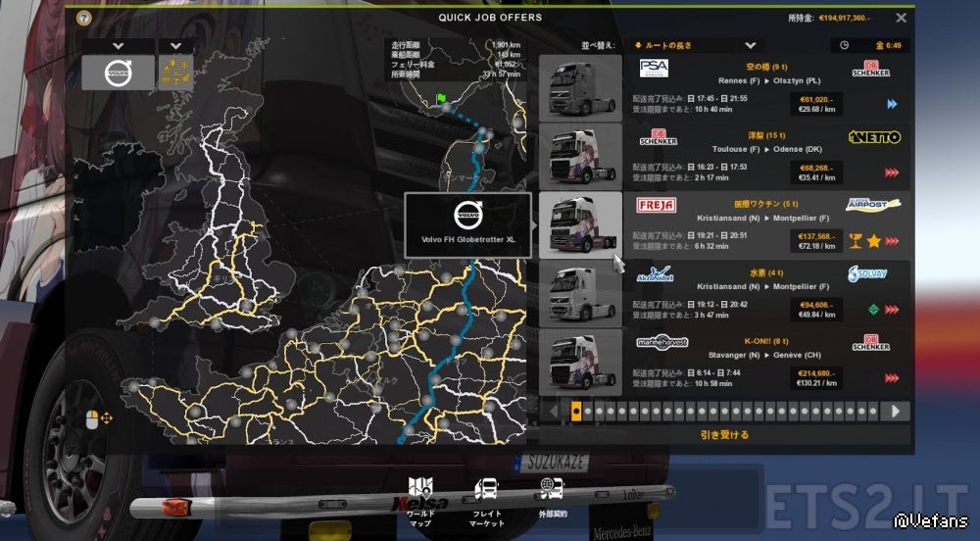980x541 pixels.
Task: Click the 1,901 km route distance value
Action: [507, 45]
